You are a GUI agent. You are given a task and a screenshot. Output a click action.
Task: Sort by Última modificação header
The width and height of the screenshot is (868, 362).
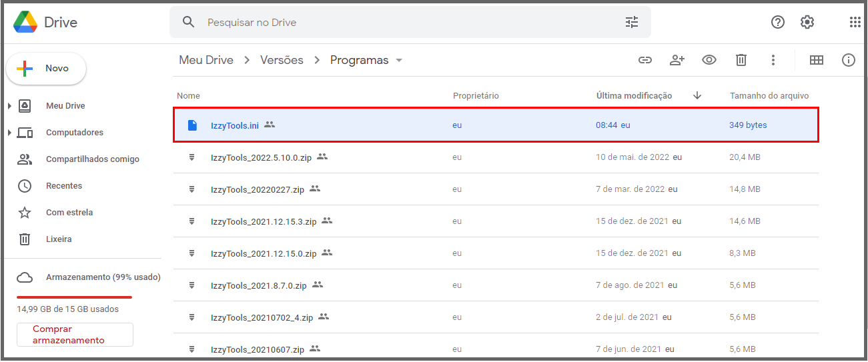point(634,96)
